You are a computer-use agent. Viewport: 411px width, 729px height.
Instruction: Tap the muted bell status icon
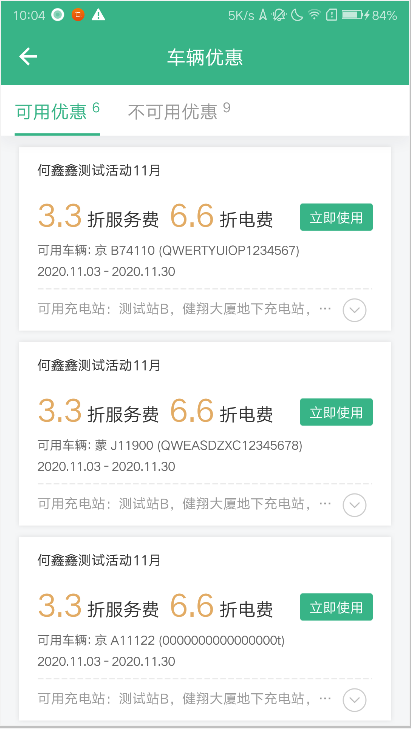[279, 15]
